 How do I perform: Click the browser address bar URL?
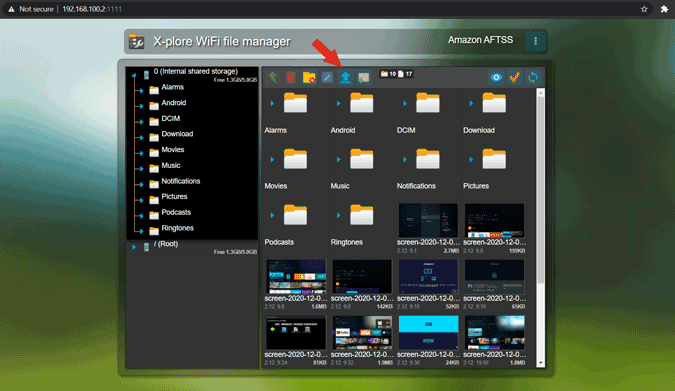click(92, 9)
